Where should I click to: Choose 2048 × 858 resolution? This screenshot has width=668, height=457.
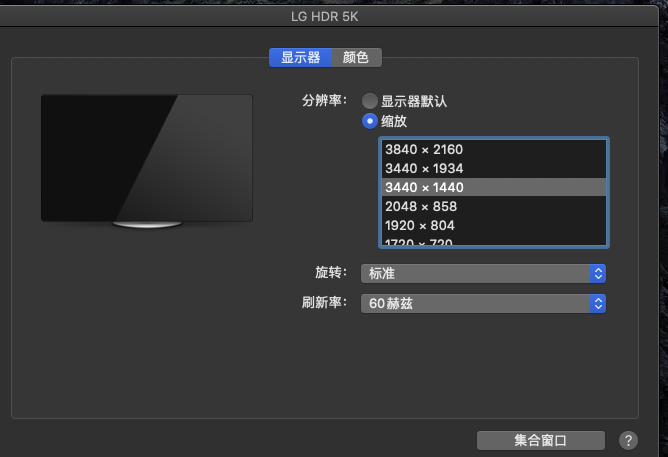point(493,207)
